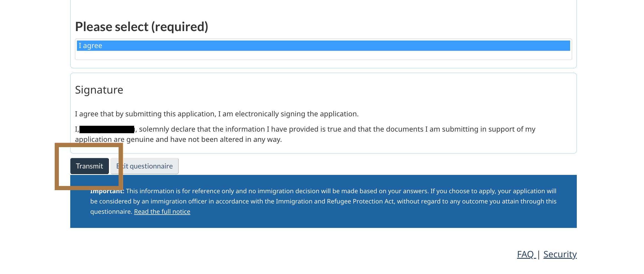Select the 'I agree' option in list
Screen dimensions: 644x274
(323, 46)
